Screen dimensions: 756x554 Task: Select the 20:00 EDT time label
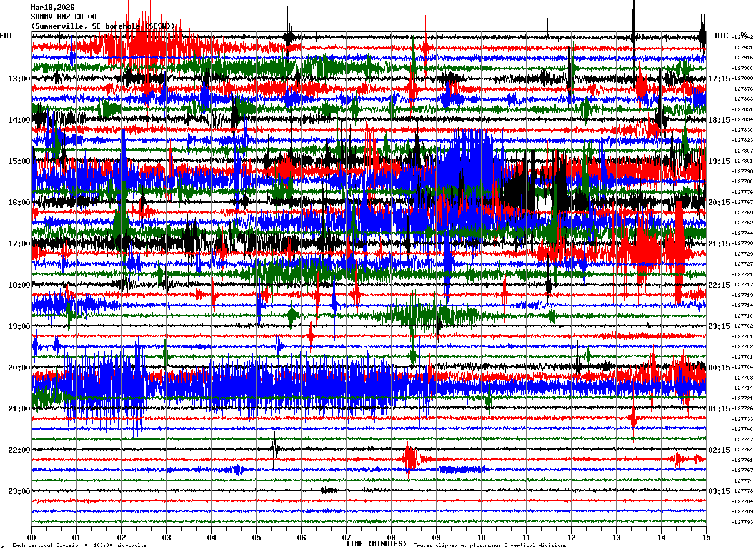coord(19,368)
